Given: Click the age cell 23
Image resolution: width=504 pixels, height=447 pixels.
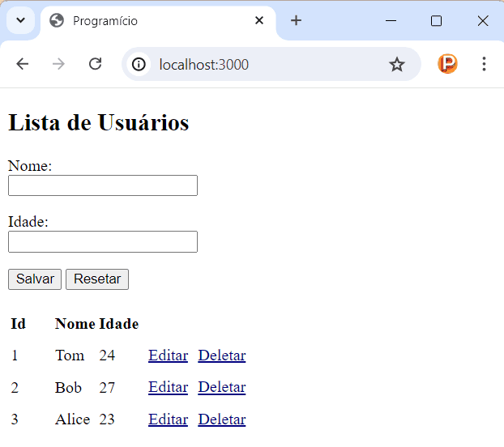Looking at the screenshot, I should (107, 419).
